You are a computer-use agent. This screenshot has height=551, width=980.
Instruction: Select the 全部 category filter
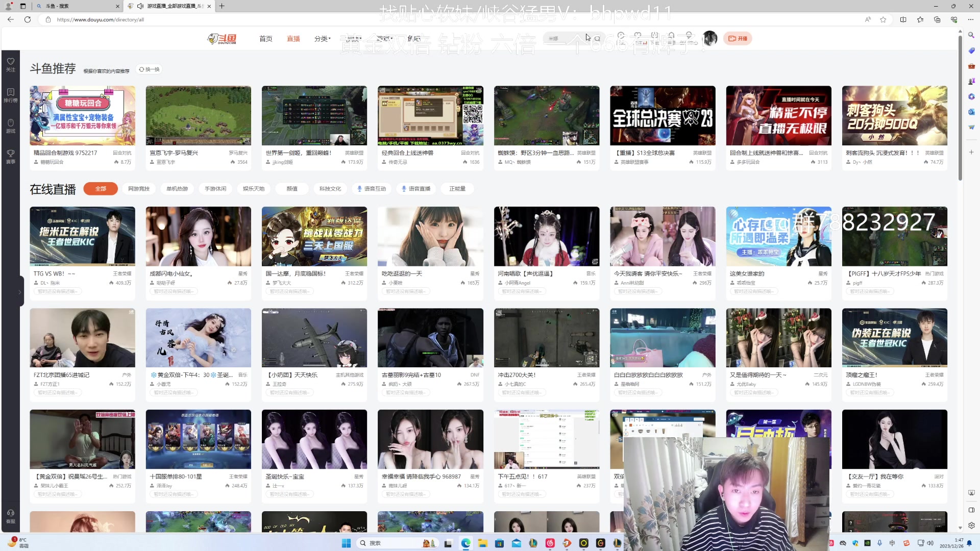point(101,189)
